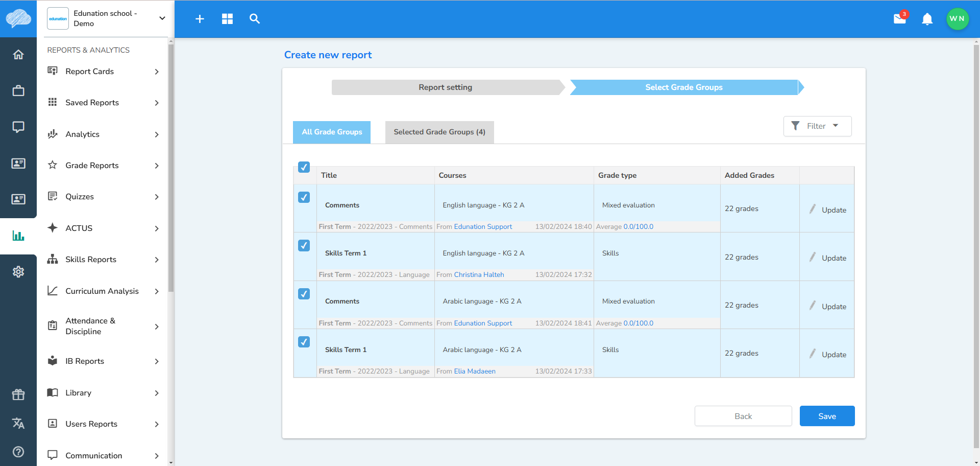Click the briefcase icon in left rail
The height and width of the screenshot is (466, 980).
pos(18,91)
